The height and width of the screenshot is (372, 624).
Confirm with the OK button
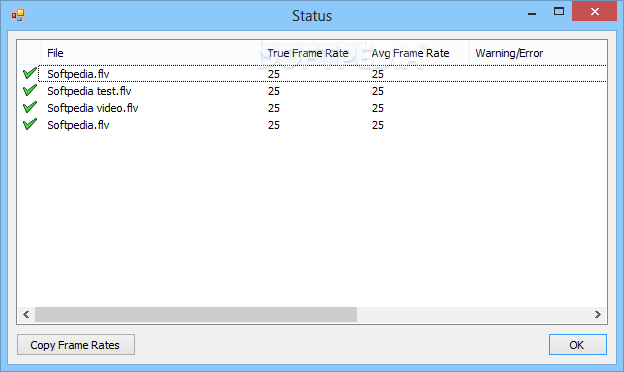578,345
